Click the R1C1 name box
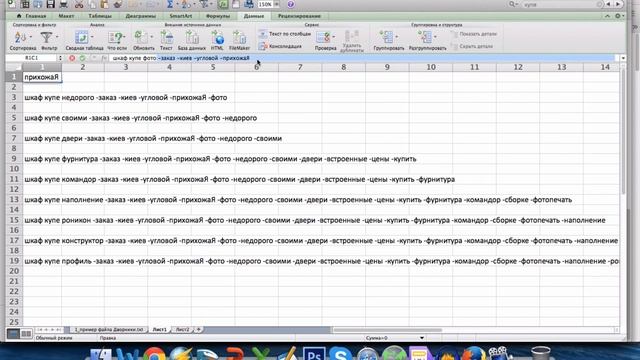The height and width of the screenshot is (360, 640). pyautogui.click(x=31, y=58)
